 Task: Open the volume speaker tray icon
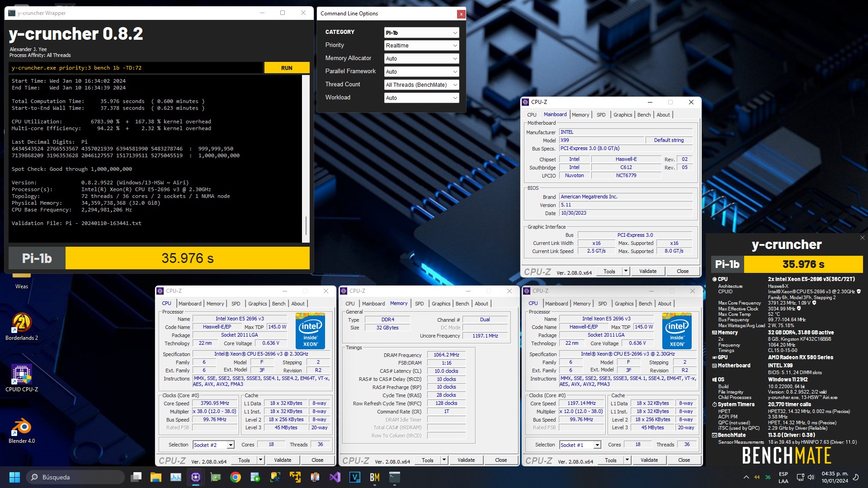pyautogui.click(x=811, y=477)
